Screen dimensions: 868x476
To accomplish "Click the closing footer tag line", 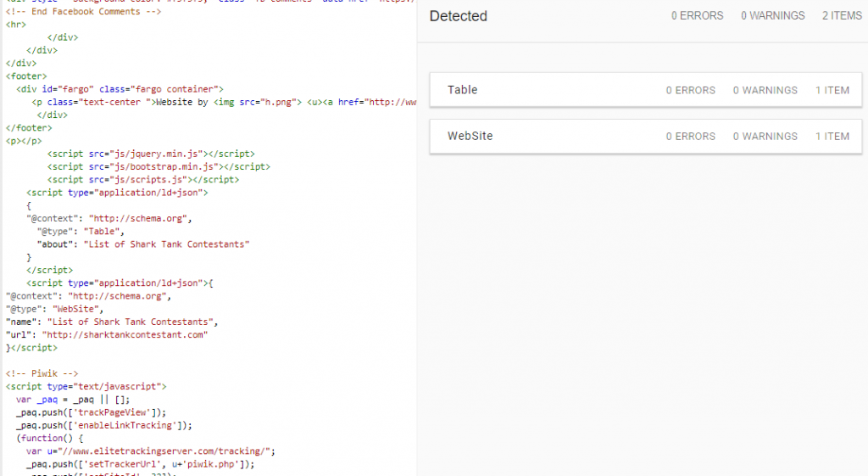I will click(x=29, y=128).
